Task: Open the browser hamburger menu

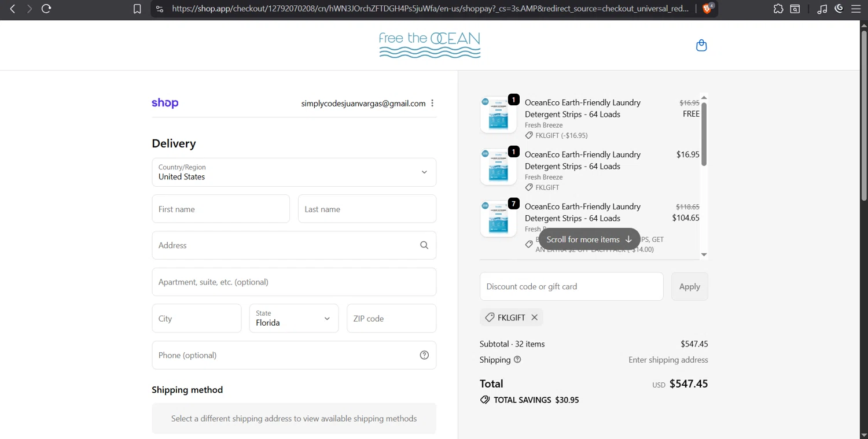Action: [x=856, y=9]
